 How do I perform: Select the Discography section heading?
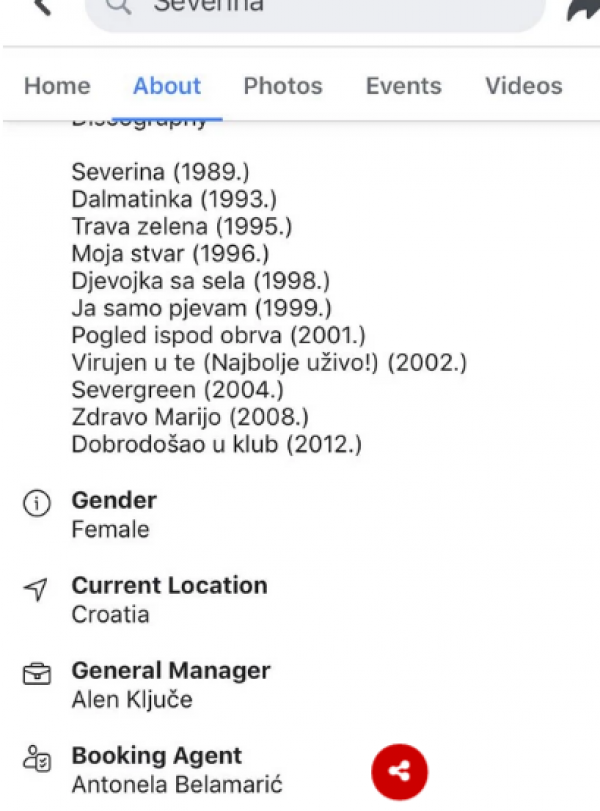[140, 118]
